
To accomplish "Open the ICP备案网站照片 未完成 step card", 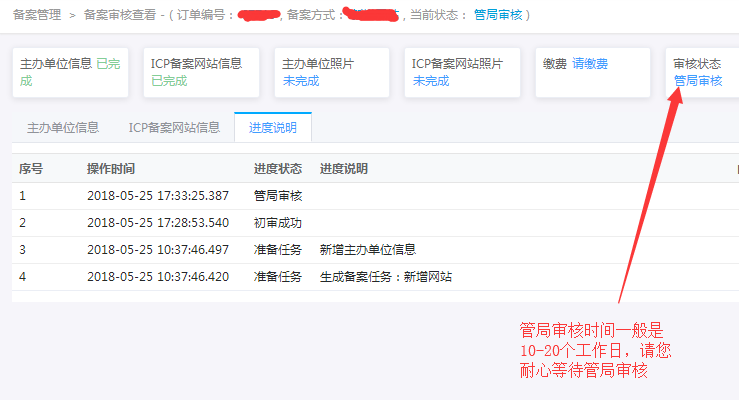I will pos(462,73).
